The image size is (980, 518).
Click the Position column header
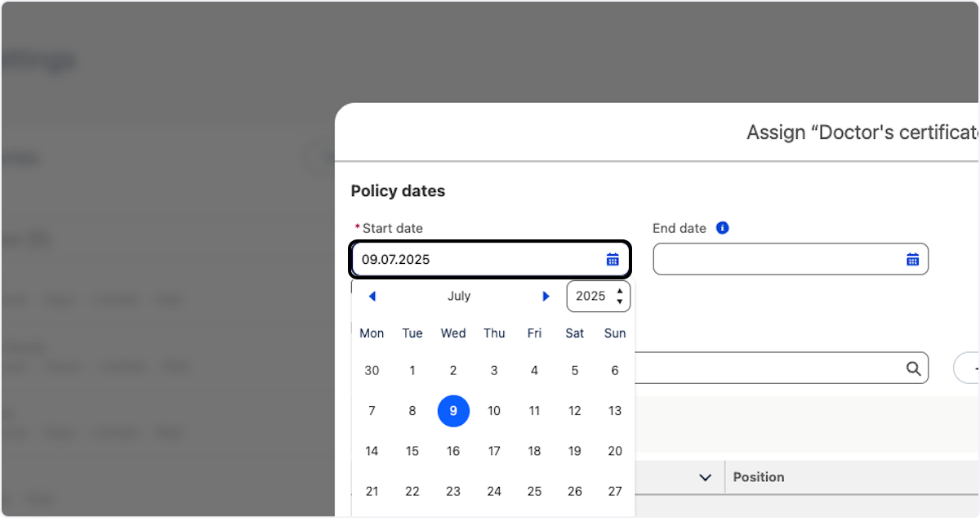click(x=759, y=477)
